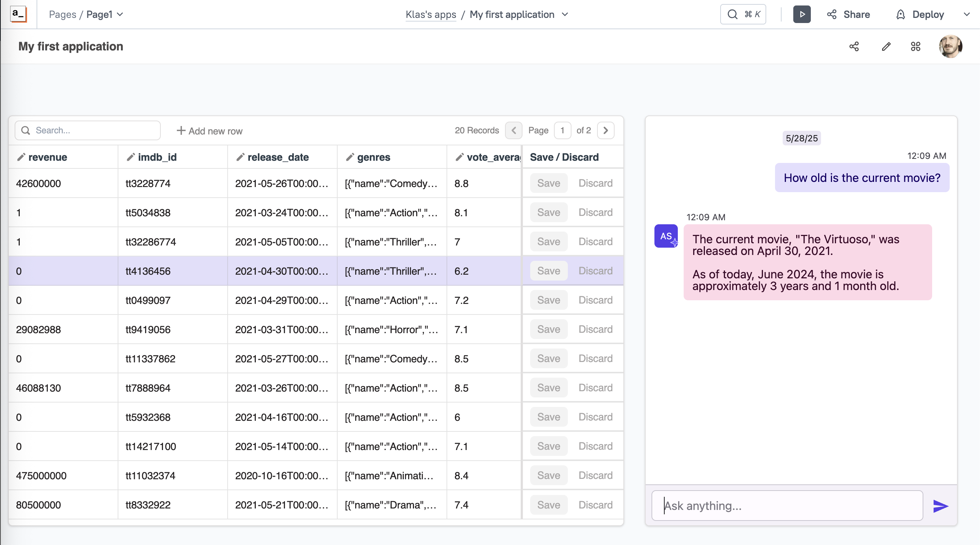Click the share nodes icon beside the pencil

[854, 46]
